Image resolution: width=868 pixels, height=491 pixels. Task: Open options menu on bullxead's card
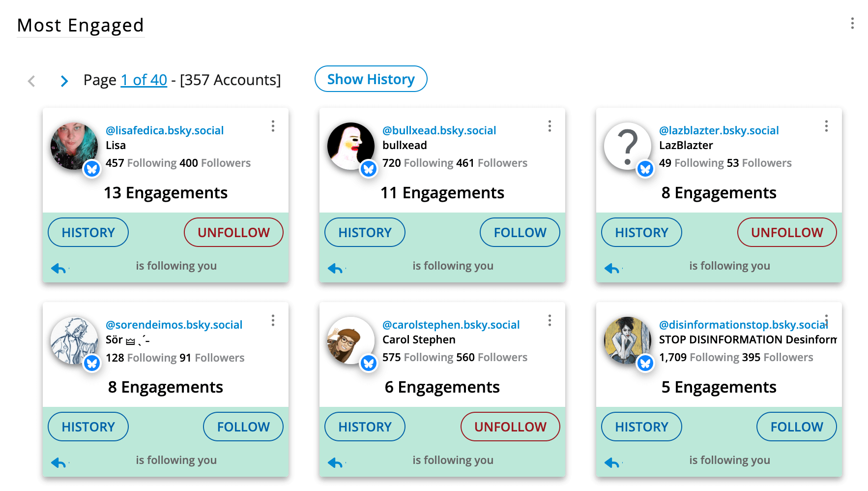click(x=550, y=126)
